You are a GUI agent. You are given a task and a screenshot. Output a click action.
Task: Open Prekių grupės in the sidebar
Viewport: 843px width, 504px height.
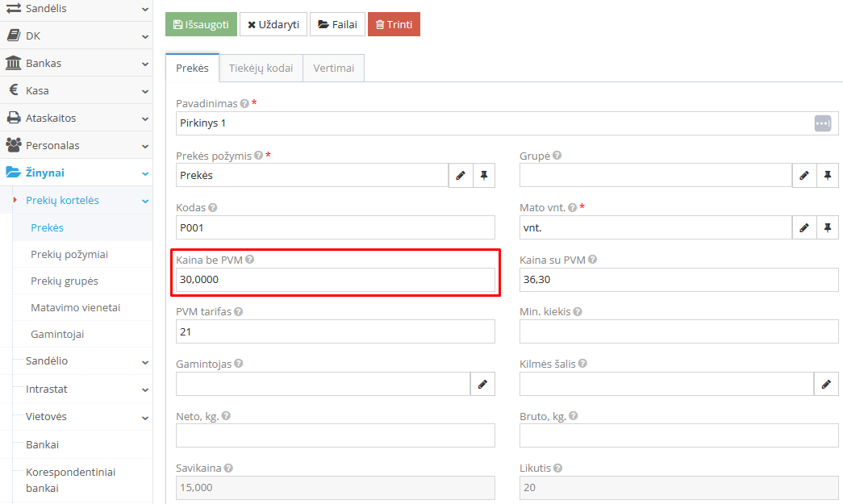[65, 281]
